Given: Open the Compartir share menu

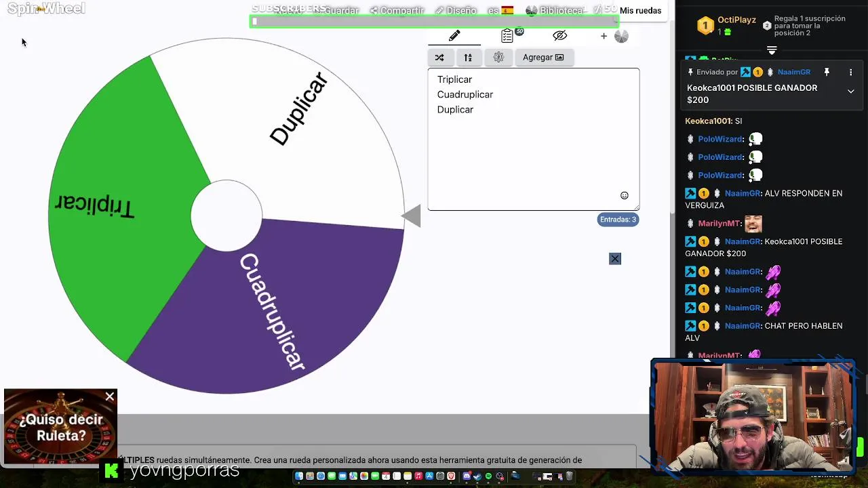Looking at the screenshot, I should (x=397, y=11).
